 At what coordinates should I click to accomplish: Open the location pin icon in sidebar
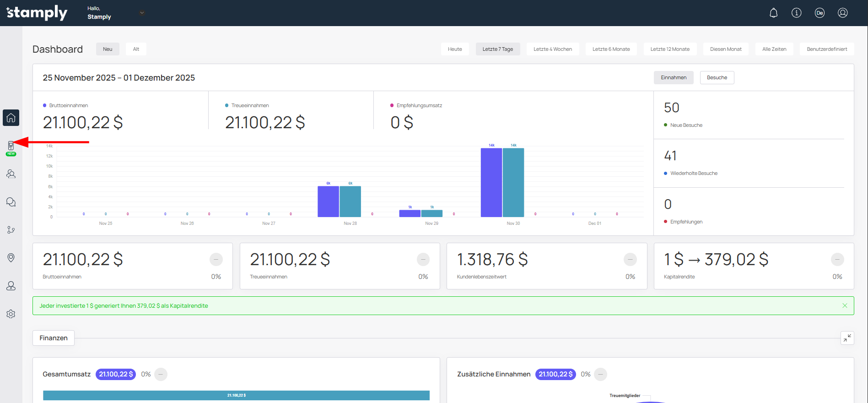tap(11, 258)
